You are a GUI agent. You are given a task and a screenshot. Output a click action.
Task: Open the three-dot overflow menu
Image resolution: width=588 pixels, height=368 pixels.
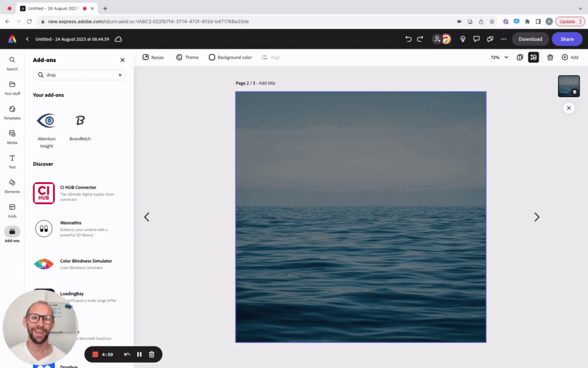click(x=503, y=39)
